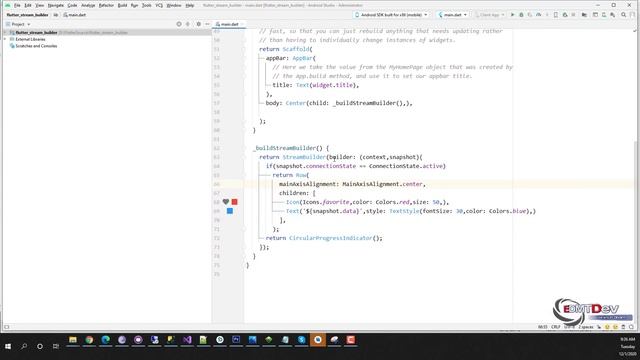Click the tool windows quick access icon
Image resolution: width=640 pixels, height=360 pixels.
7,327
